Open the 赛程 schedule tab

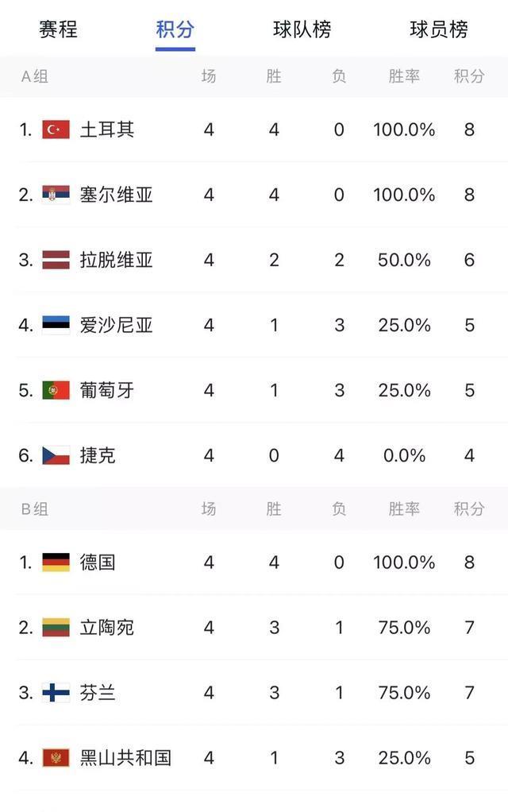[58, 29]
